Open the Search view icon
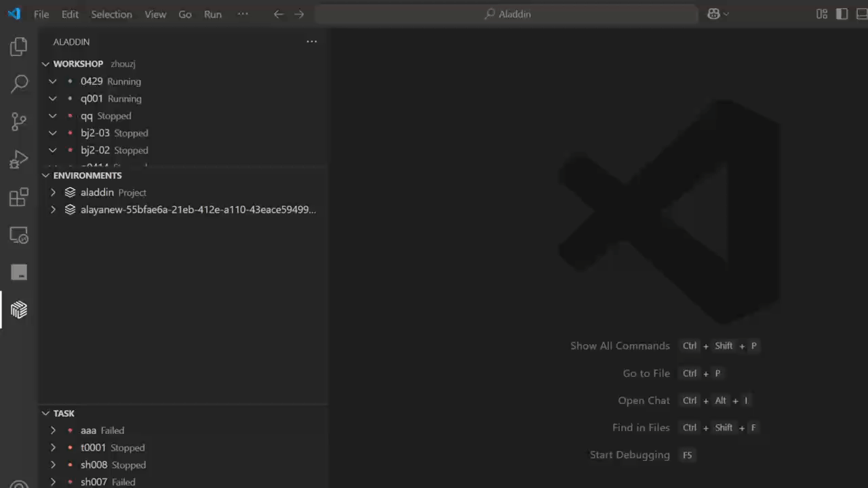The image size is (868, 488). [x=19, y=84]
